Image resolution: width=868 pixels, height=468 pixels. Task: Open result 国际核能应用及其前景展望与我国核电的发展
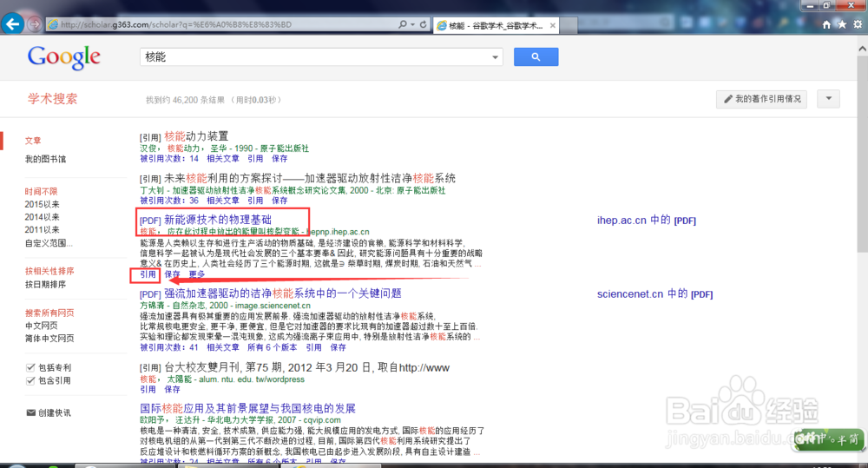(x=247, y=409)
